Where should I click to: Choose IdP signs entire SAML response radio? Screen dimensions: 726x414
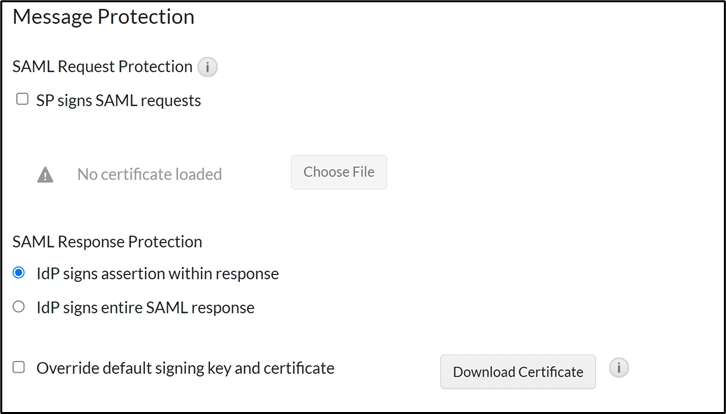[19, 307]
